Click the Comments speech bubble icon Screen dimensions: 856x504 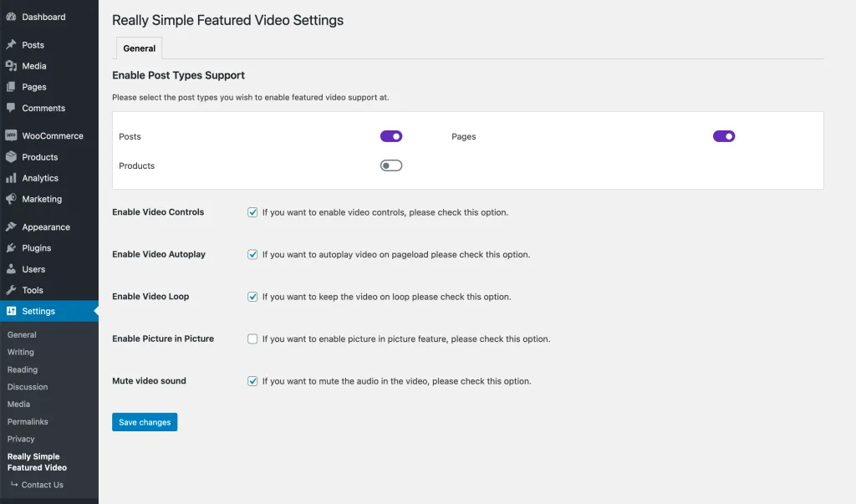click(11, 108)
